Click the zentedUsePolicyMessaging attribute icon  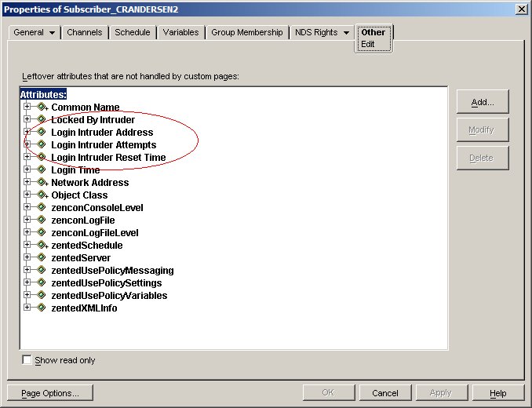pos(42,270)
